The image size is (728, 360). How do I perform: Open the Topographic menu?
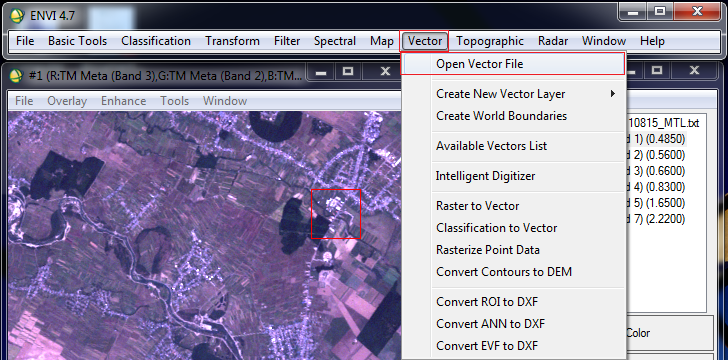490,41
